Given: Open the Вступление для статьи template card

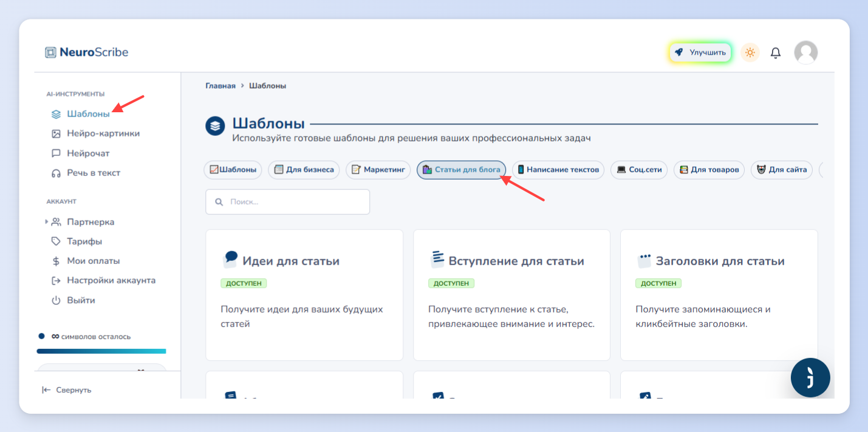Looking at the screenshot, I should [511, 295].
